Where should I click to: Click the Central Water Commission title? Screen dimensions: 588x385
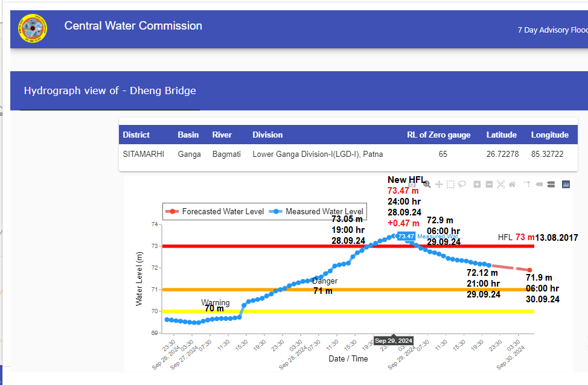(x=133, y=26)
